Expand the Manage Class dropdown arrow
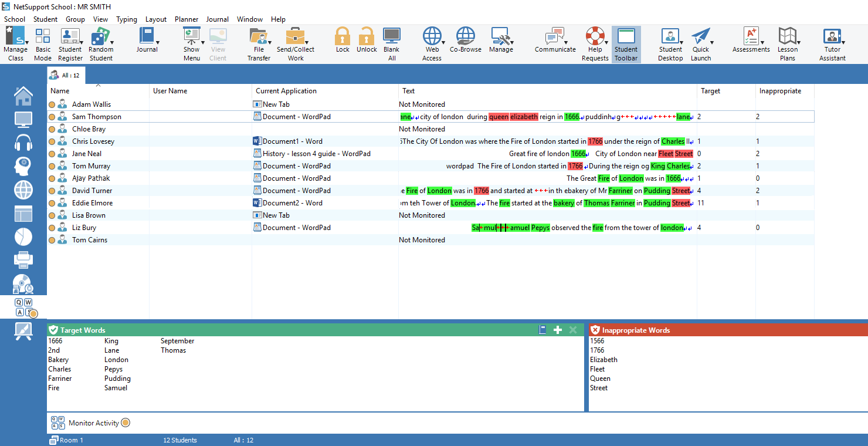Screen dimensions: 868x446 point(28,43)
